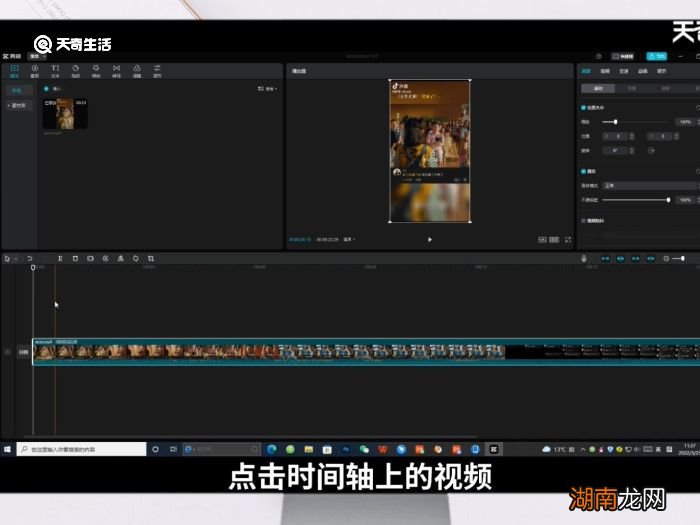Image resolution: width=700 pixels, height=525 pixels.
Task: Switch to the Animation tab in properties panel
Action: (x=643, y=71)
